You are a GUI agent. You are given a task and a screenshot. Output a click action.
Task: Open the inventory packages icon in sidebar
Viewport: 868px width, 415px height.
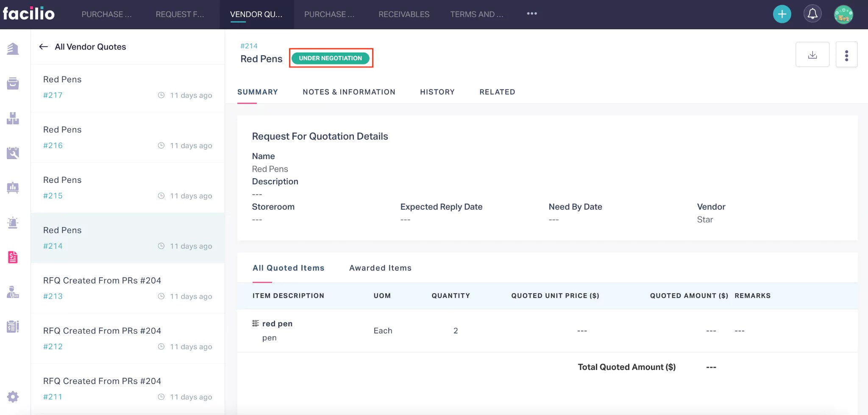13,119
